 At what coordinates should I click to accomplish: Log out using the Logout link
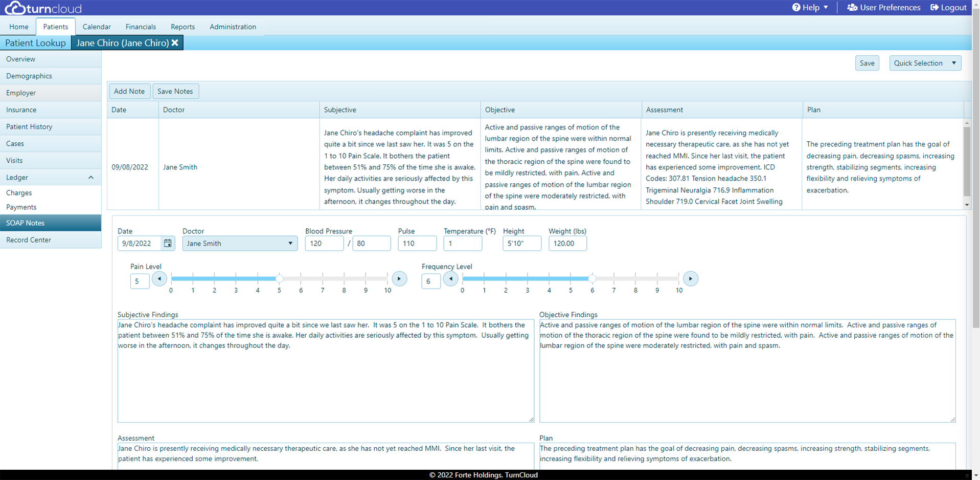click(x=948, y=8)
